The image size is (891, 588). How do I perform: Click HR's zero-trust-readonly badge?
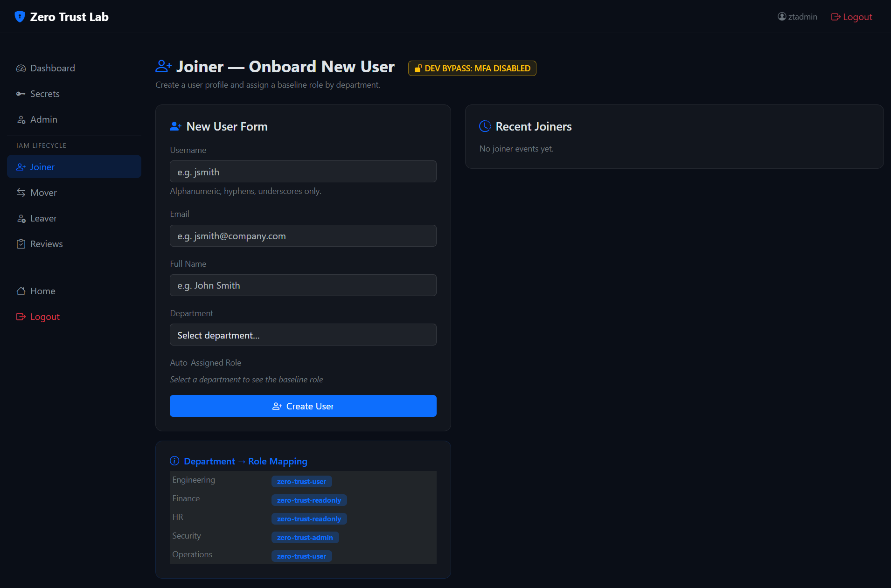pyautogui.click(x=309, y=519)
